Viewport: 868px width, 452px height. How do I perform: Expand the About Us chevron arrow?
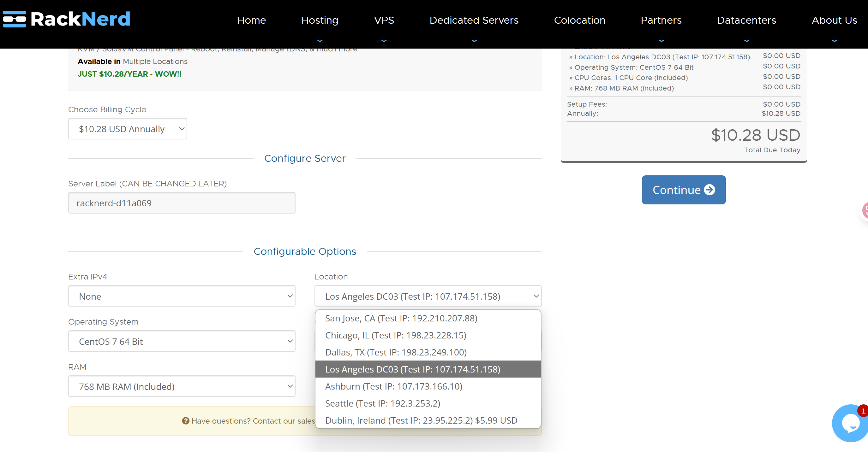coord(834,41)
